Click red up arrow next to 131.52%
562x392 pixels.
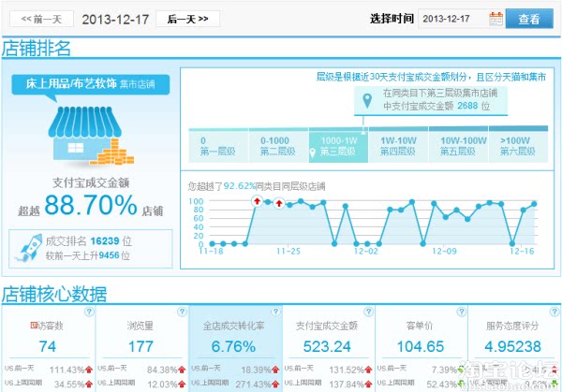pos(368,370)
